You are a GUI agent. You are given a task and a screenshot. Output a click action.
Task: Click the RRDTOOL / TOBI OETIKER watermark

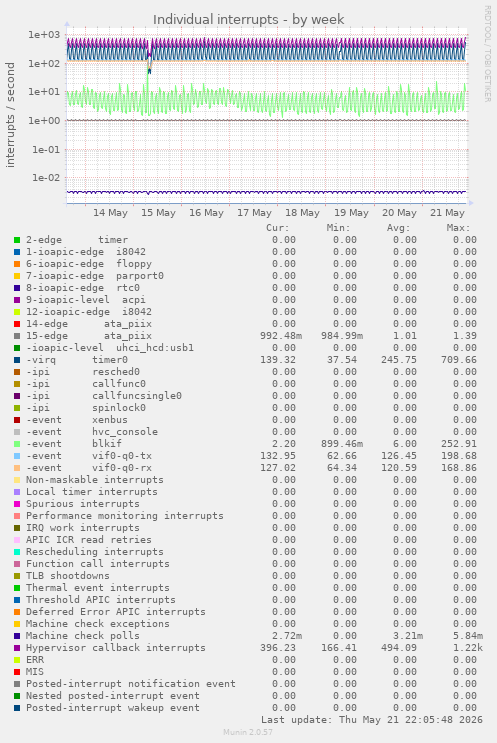(487, 54)
